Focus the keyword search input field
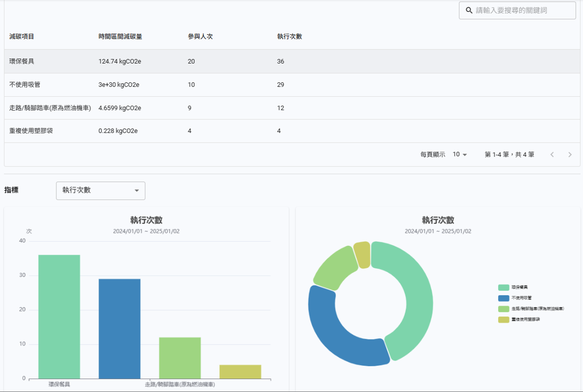 tap(517, 10)
